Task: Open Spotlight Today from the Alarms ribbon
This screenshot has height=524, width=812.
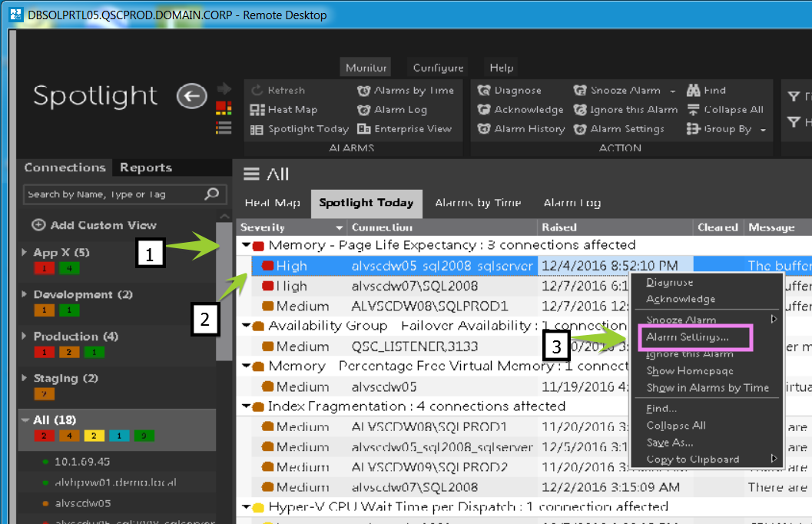Action: tap(300, 129)
